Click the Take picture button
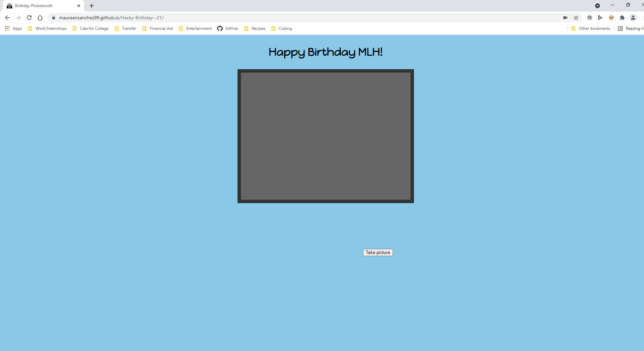The image size is (644, 351). pos(378,252)
